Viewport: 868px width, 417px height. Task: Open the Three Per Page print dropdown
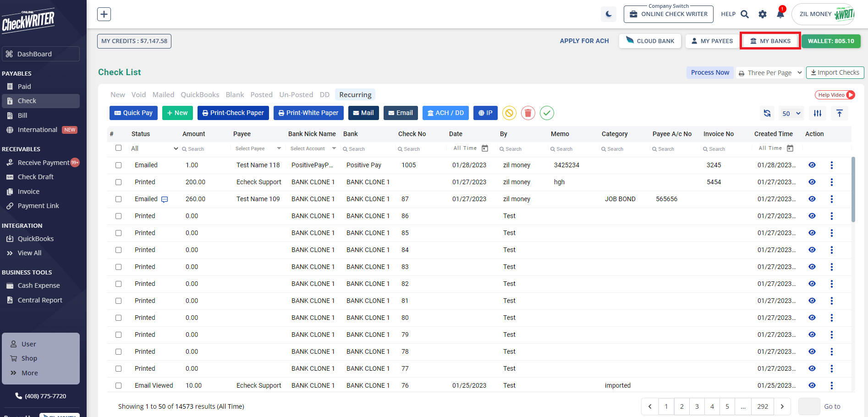coord(770,72)
